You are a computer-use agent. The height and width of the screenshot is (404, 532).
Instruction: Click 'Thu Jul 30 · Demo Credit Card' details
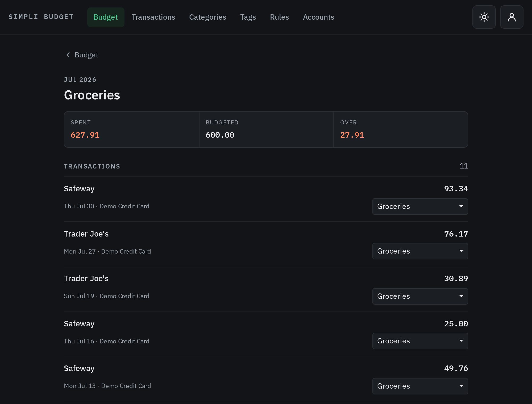point(106,206)
